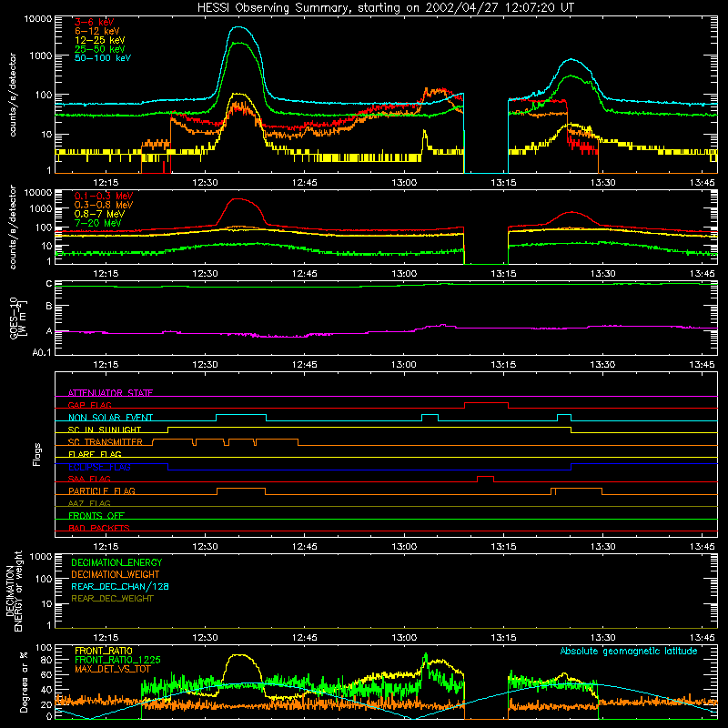The height and width of the screenshot is (728, 728).
Task: Click the 25-50 keV legend entry
Action: (100, 49)
